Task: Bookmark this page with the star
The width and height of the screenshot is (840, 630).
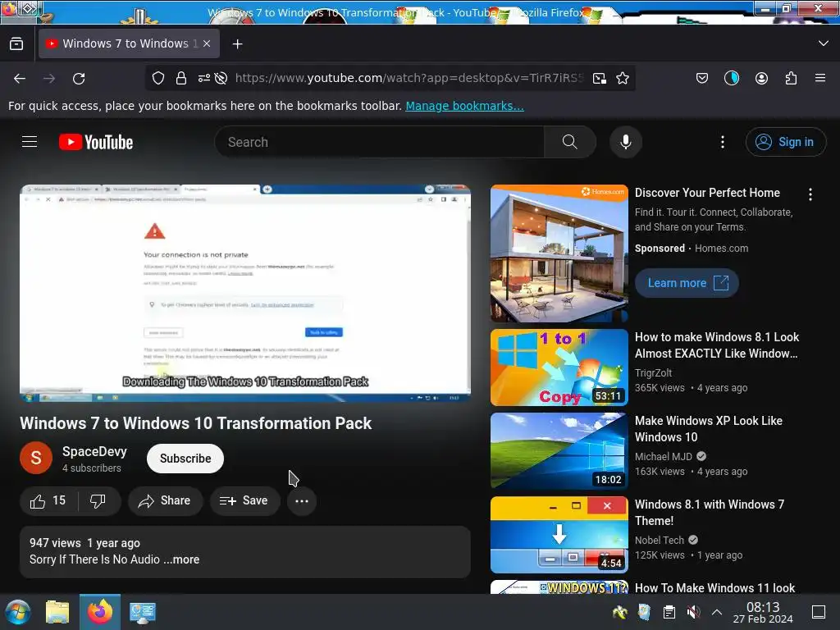Action: 623,78
